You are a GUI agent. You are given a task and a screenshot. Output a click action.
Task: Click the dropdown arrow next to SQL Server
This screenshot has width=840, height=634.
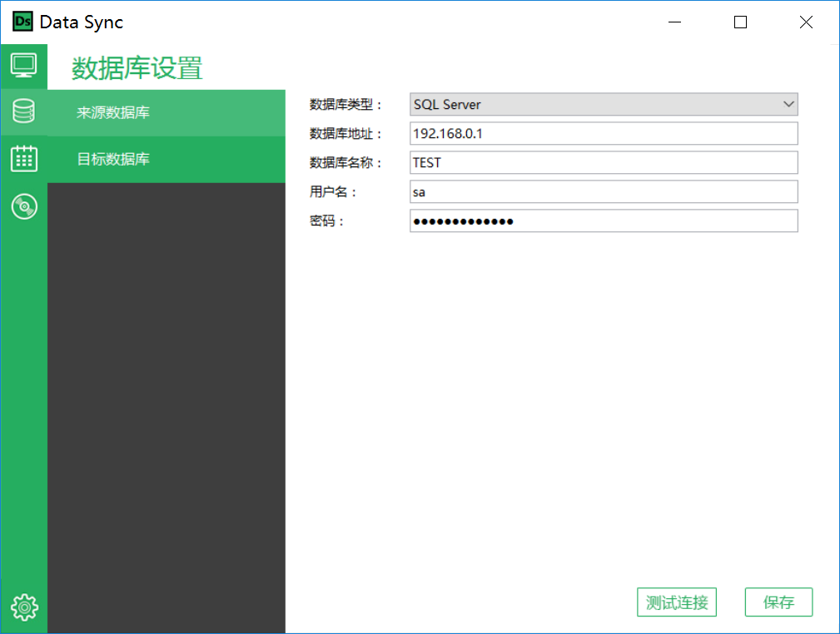point(788,104)
